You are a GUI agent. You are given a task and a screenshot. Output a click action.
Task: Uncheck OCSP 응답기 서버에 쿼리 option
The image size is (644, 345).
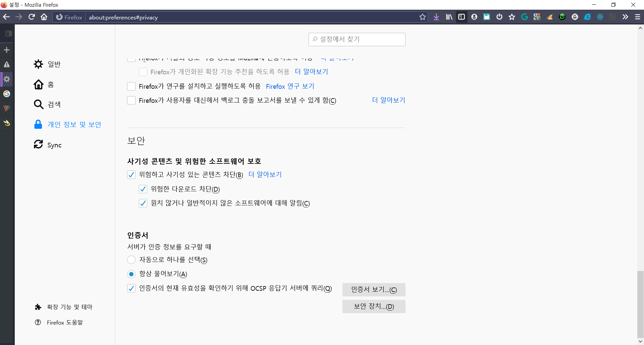pos(131,288)
